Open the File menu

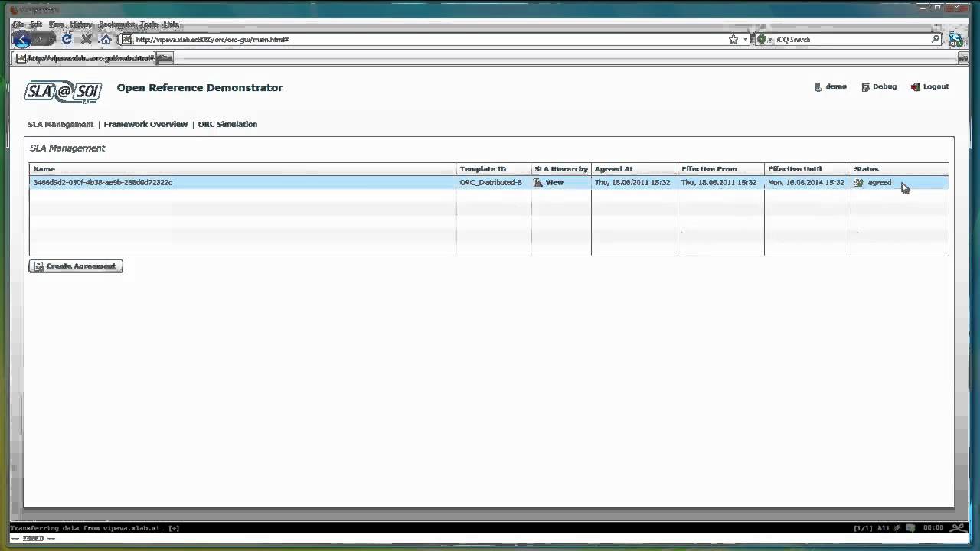pos(18,24)
